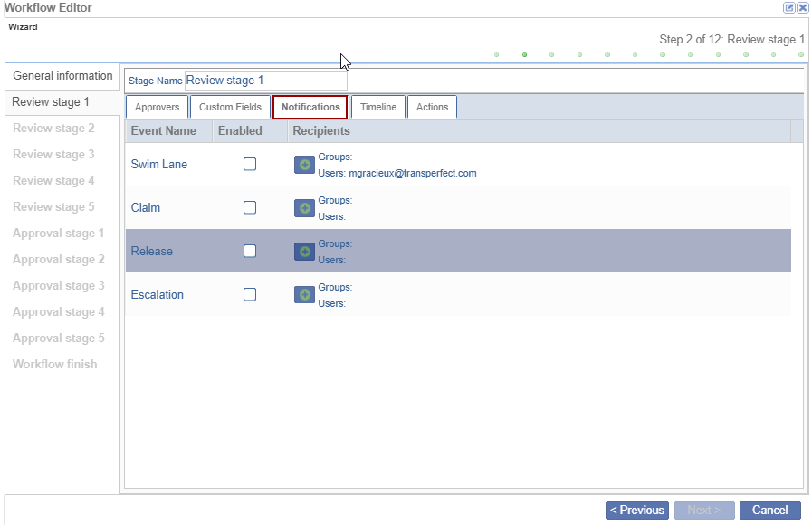Enable Claim notification checkbox
The width and height of the screenshot is (812, 525).
coord(250,207)
